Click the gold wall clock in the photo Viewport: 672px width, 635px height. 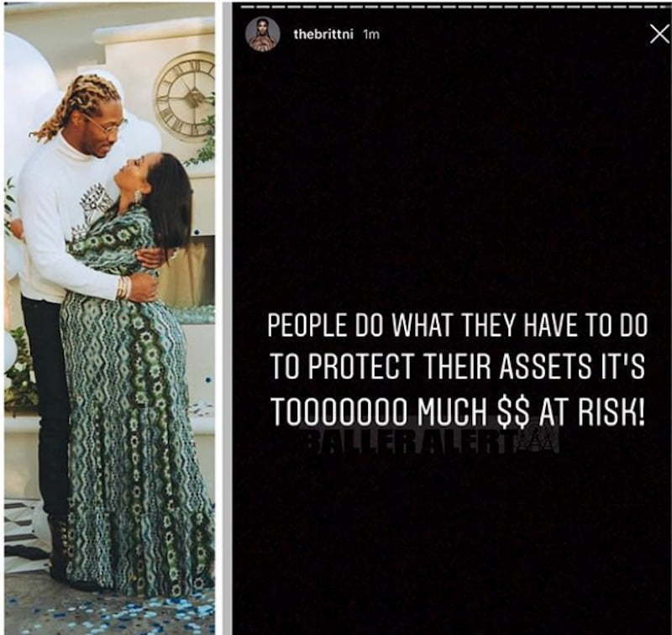pyautogui.click(x=185, y=97)
